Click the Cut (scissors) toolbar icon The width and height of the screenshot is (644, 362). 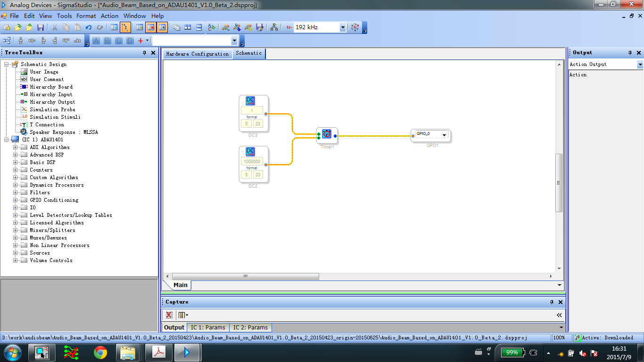(55, 27)
